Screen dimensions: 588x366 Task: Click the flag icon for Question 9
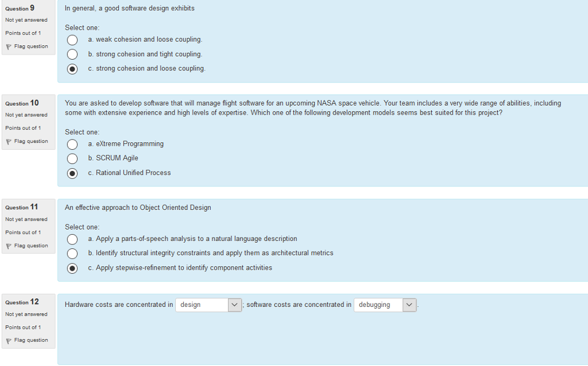tap(8, 47)
